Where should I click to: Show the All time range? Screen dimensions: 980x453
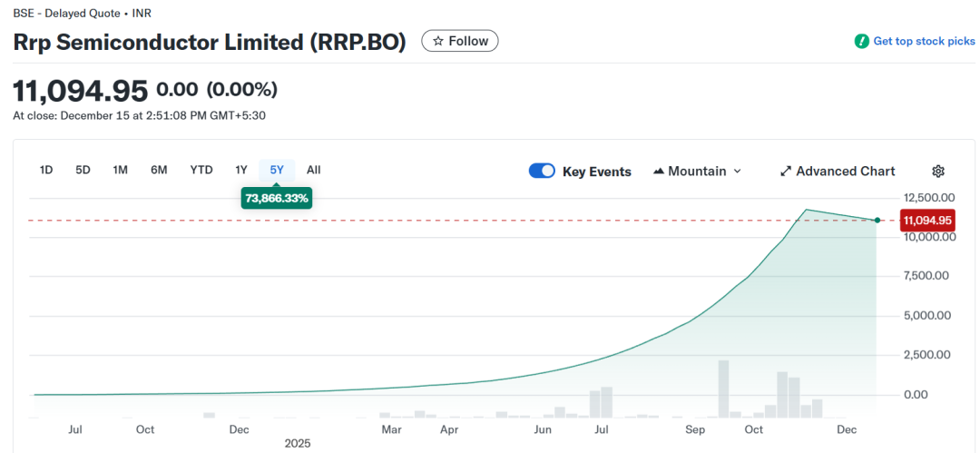[x=313, y=170]
